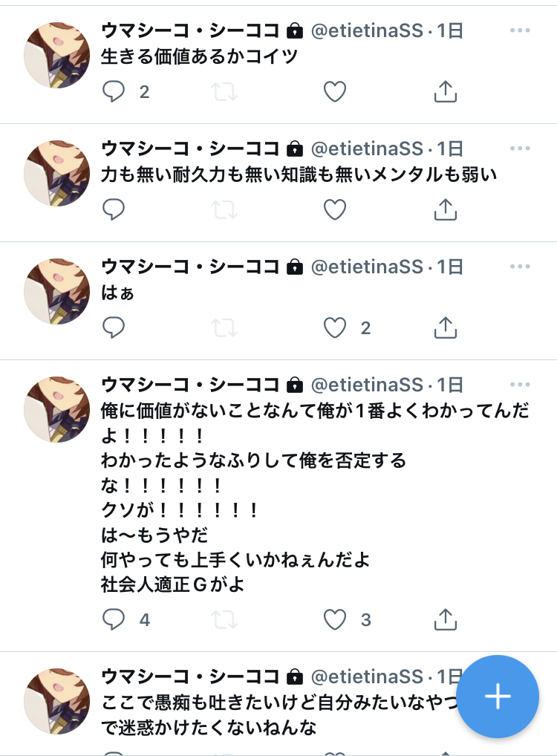
Task: Like the tweet 生きる価値あるかコイツ
Action: click(335, 91)
